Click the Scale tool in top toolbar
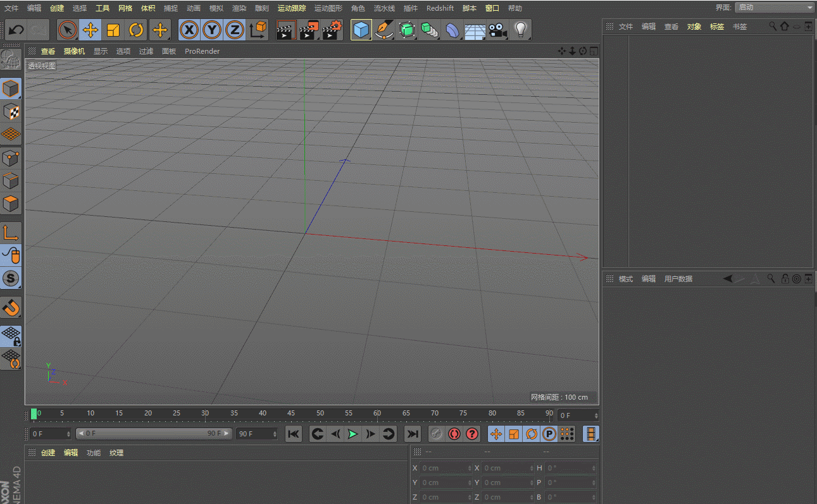Screen dimensions: 817x504 (113, 30)
